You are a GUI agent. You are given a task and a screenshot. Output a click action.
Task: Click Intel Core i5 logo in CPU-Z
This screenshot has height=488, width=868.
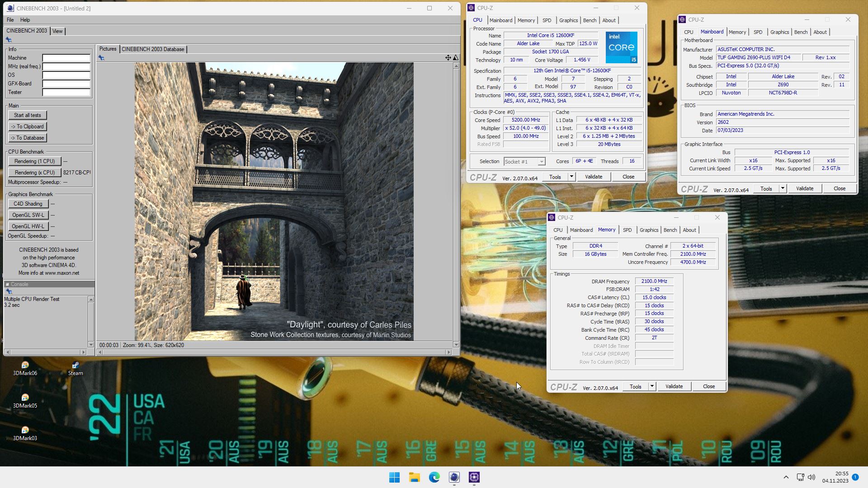point(622,47)
